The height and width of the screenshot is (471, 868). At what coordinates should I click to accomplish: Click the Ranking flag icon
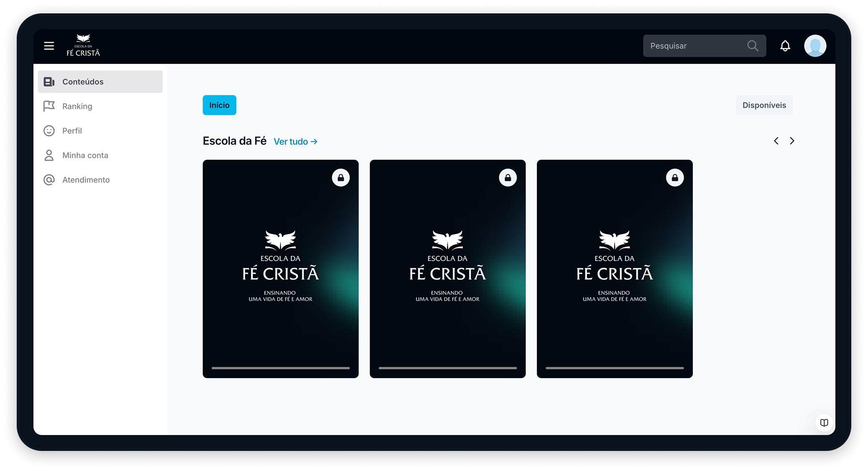pyautogui.click(x=49, y=106)
